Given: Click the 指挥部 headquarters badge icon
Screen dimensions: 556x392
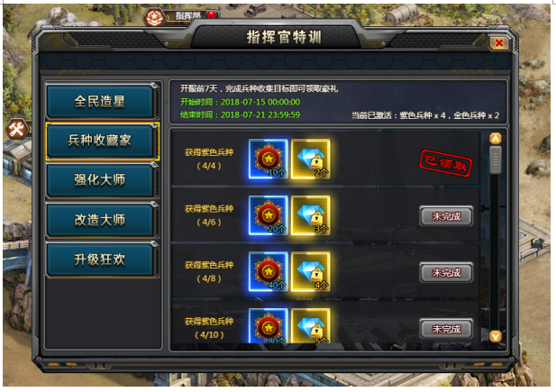Looking at the screenshot, I should click(155, 17).
